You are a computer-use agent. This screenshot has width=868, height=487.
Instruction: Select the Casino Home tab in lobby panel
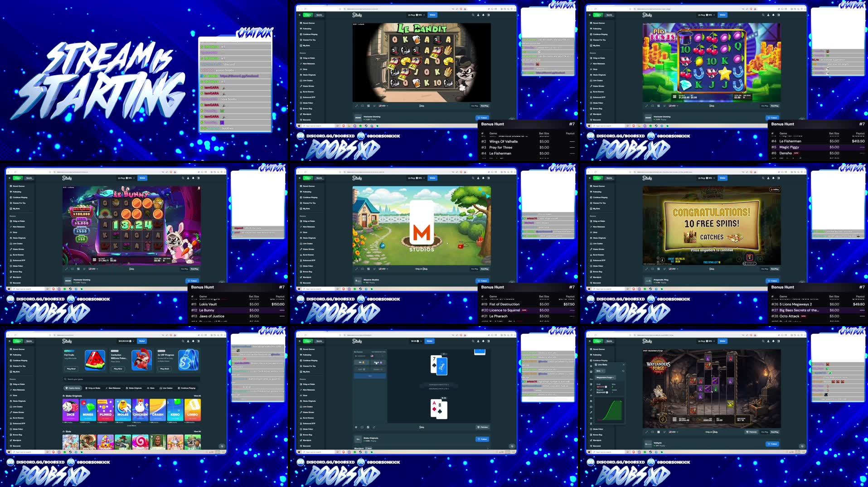(73, 388)
